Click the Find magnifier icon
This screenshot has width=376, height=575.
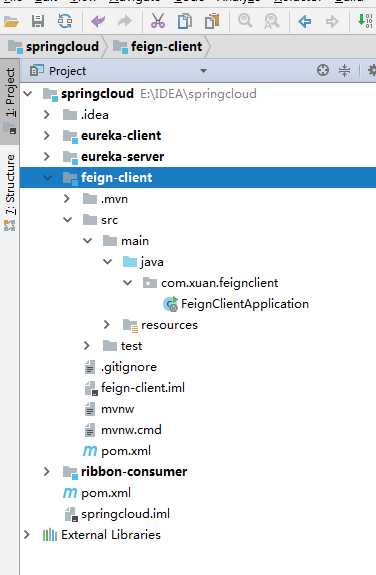click(245, 21)
